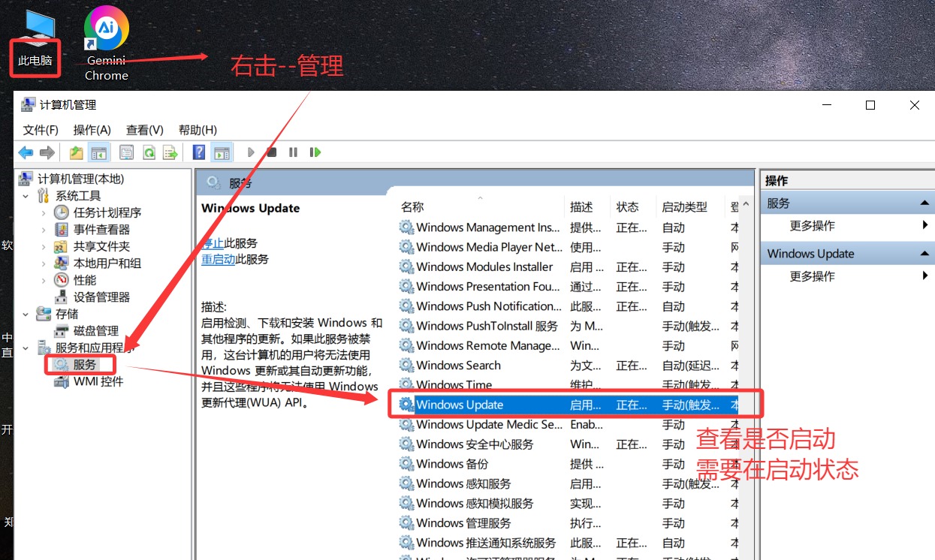Click the 重启动 service link
This screenshot has width=935, height=560.
coord(219,259)
